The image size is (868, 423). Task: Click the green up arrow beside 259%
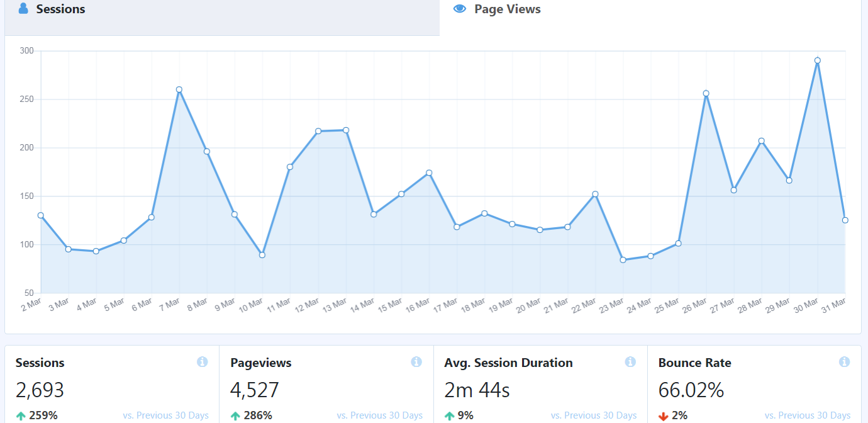tap(21, 415)
